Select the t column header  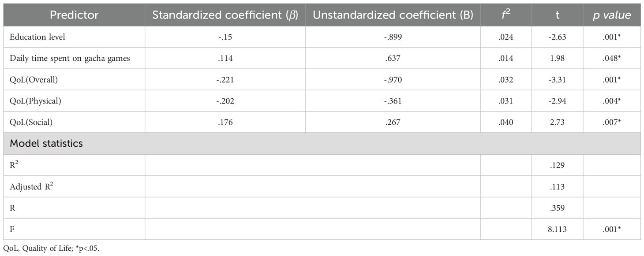point(558,15)
